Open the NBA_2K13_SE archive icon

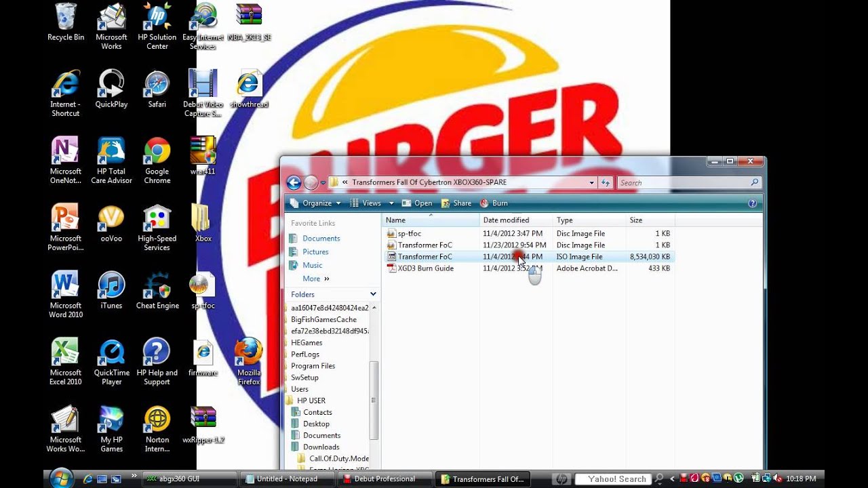point(249,24)
